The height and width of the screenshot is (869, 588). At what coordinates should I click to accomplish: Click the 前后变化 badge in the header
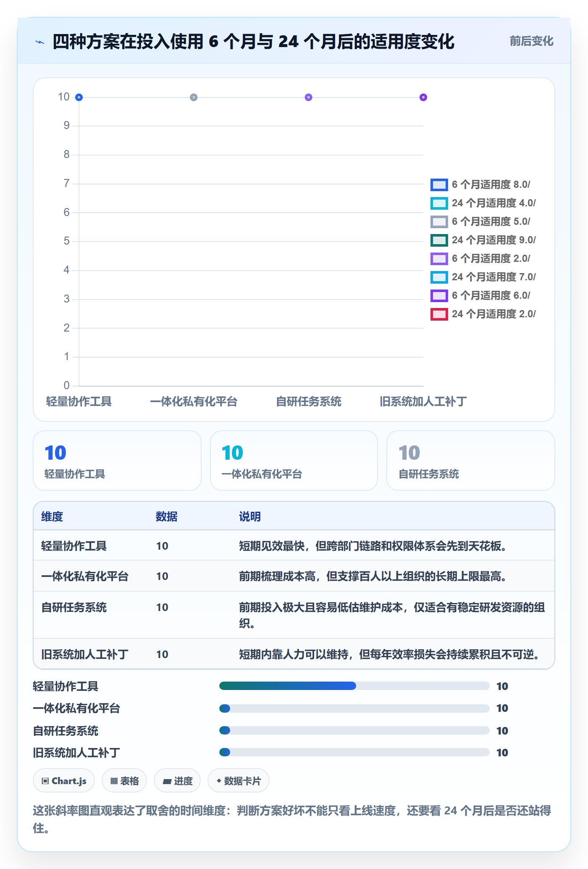(x=531, y=41)
